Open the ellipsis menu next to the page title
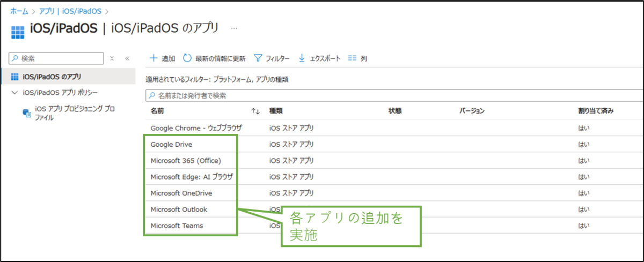The image size is (644, 262). click(x=234, y=28)
